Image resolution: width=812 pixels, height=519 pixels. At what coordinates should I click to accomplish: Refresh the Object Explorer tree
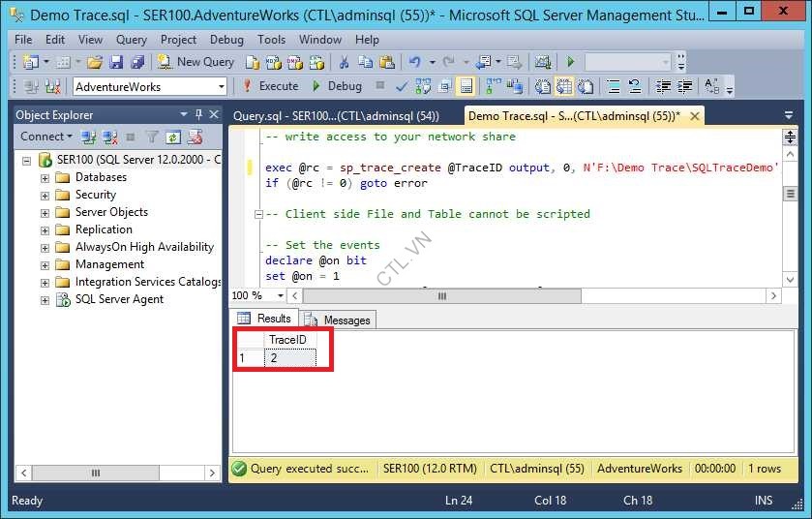point(173,137)
